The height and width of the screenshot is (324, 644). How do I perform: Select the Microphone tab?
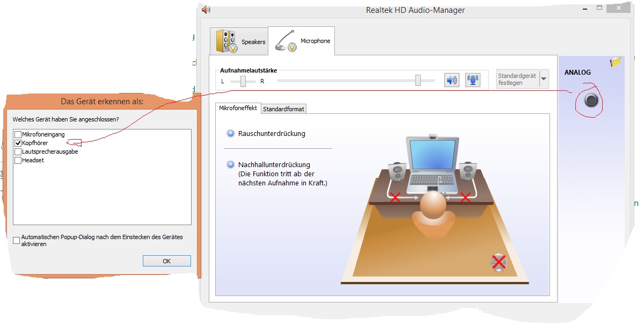tap(301, 41)
